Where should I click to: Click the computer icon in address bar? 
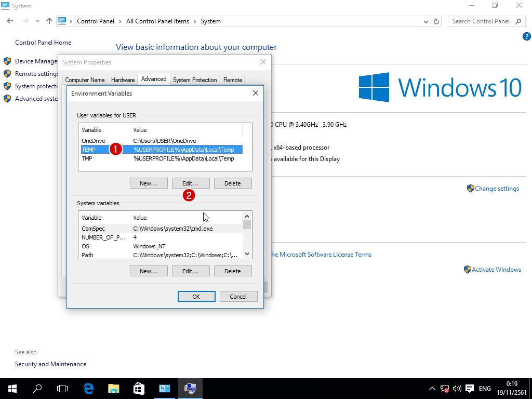(x=62, y=21)
